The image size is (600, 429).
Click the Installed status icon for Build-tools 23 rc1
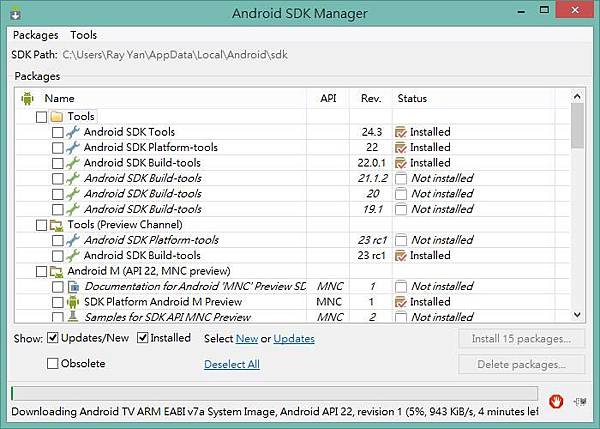pyautogui.click(x=401, y=256)
